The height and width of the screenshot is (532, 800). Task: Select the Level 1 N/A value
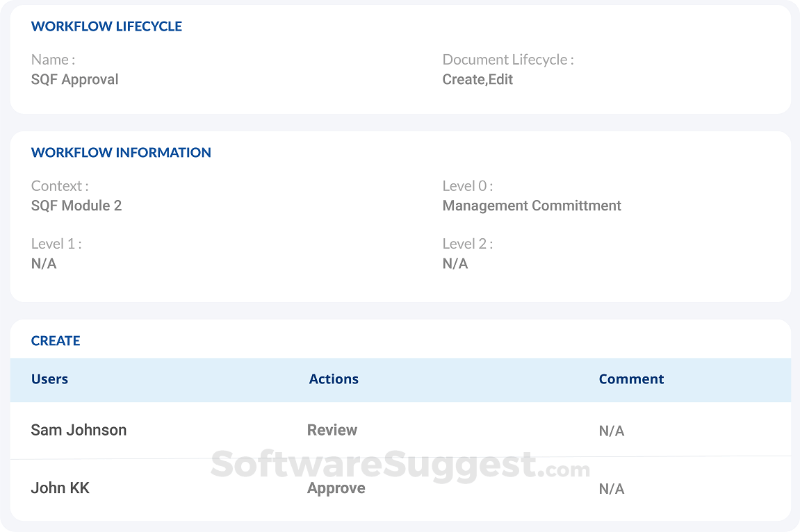(x=43, y=263)
